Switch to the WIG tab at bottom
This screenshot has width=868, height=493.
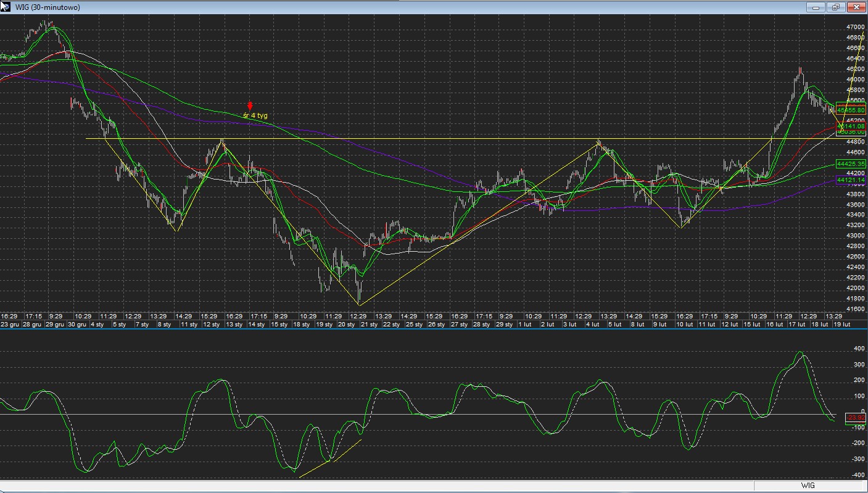coord(807,486)
